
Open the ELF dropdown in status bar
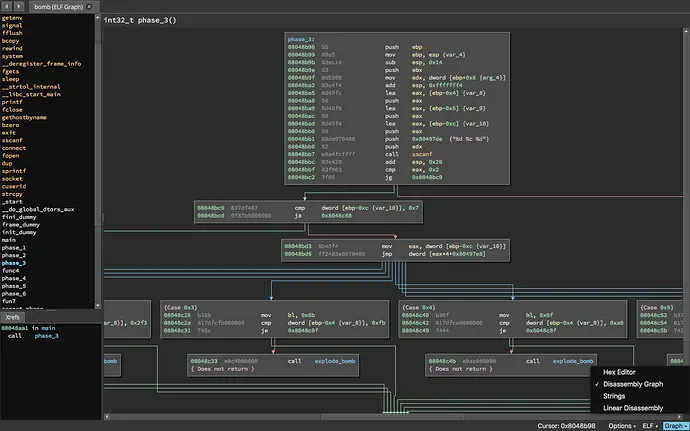(x=650, y=426)
